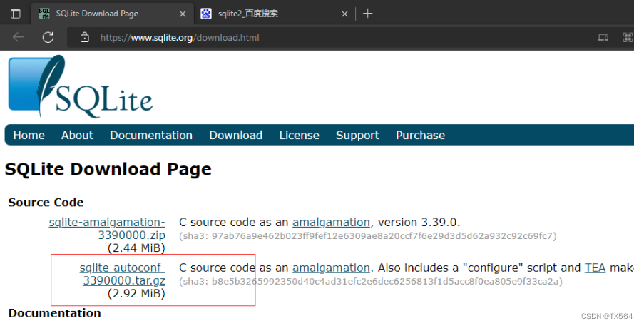
Task: Click the reader view icon in address bar
Action: click(x=603, y=37)
